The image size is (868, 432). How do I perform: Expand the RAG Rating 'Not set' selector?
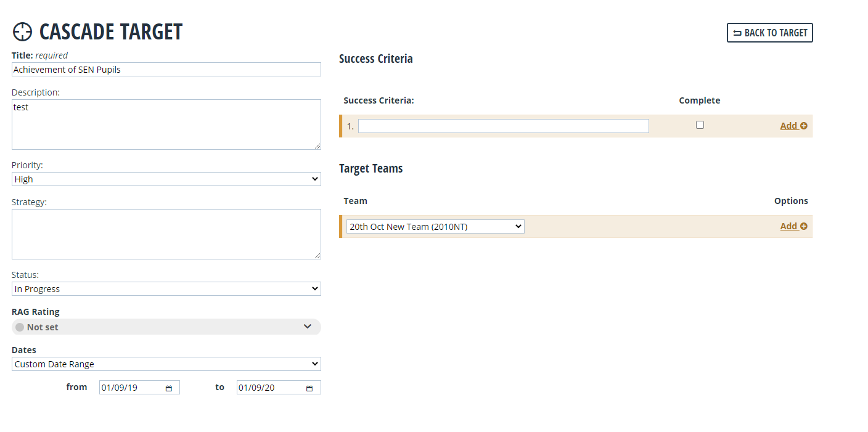click(x=307, y=327)
